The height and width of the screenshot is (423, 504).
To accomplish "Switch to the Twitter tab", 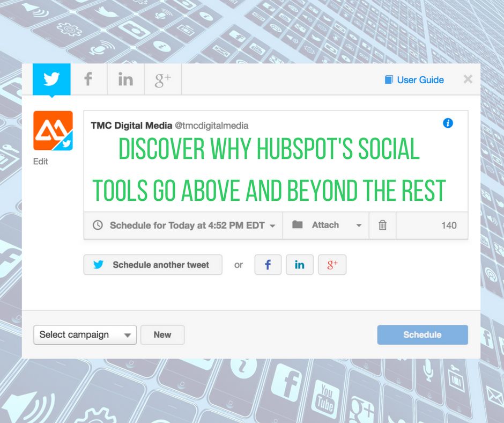I will coord(51,79).
